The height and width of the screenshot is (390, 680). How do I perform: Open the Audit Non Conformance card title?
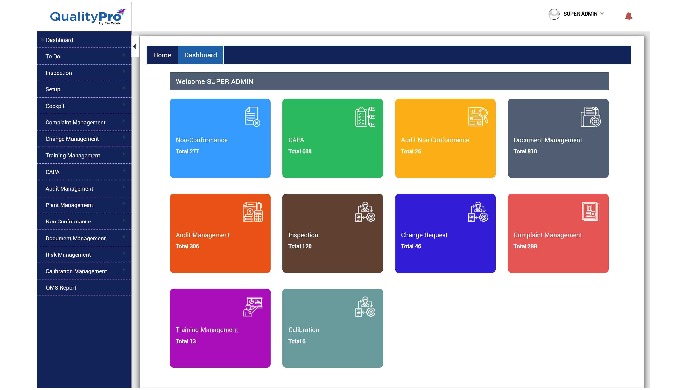[x=435, y=140]
